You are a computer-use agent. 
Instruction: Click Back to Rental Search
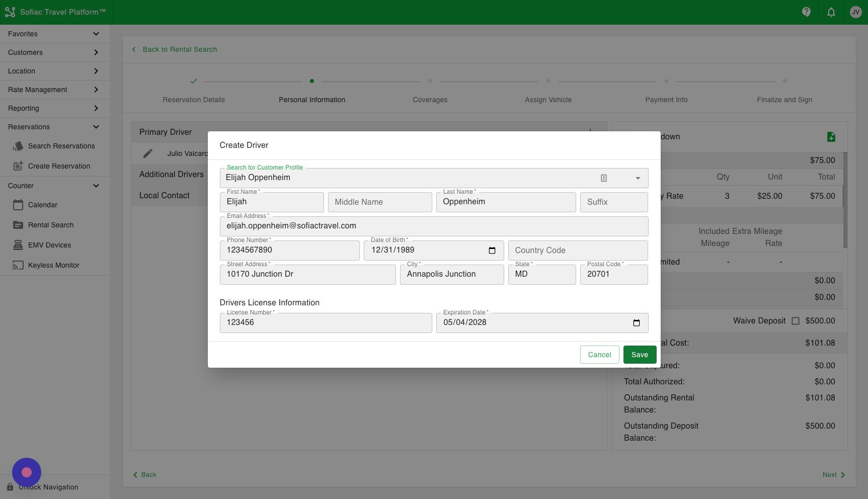[174, 49]
